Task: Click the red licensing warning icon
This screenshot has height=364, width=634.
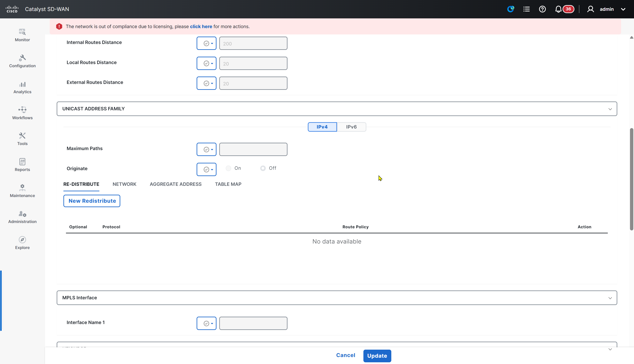Action: [59, 26]
